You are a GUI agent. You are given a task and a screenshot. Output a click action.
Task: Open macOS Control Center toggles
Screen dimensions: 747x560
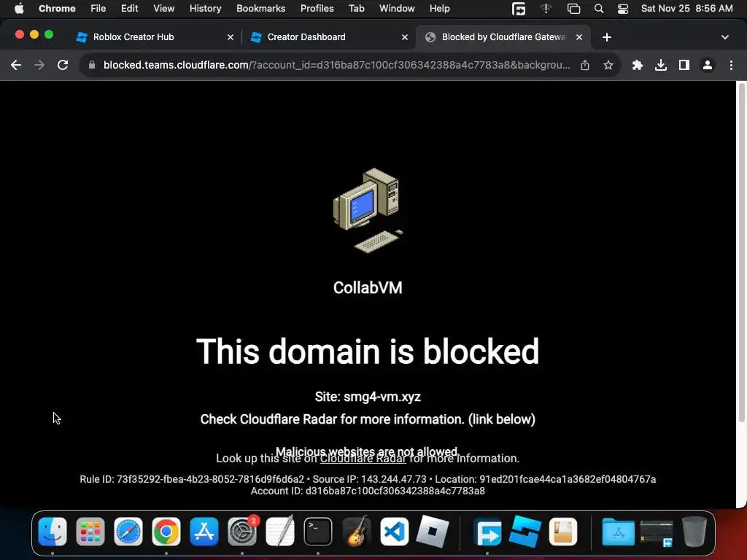pyautogui.click(x=623, y=9)
